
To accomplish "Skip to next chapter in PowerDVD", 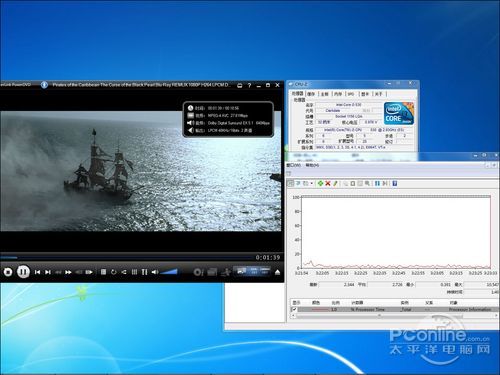I will tap(48, 272).
